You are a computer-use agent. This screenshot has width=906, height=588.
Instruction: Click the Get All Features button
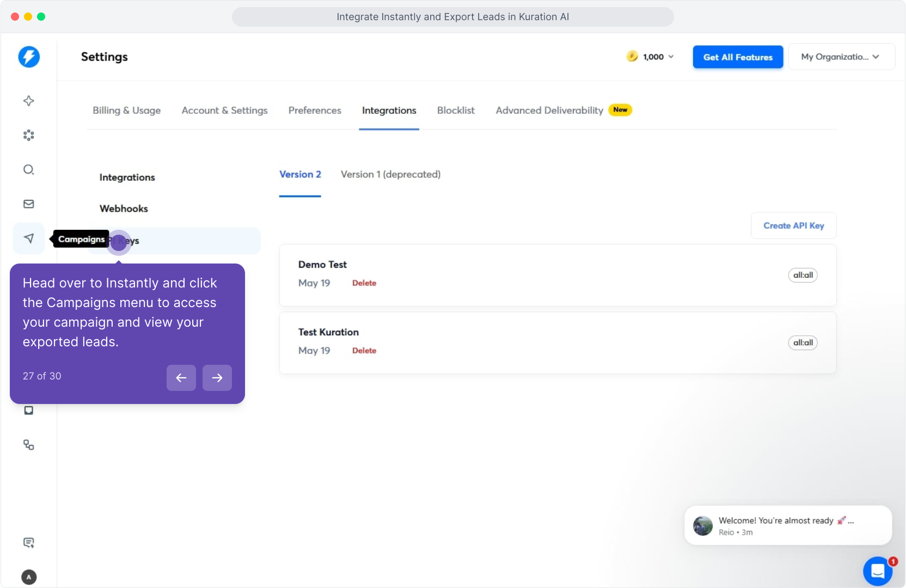point(738,57)
